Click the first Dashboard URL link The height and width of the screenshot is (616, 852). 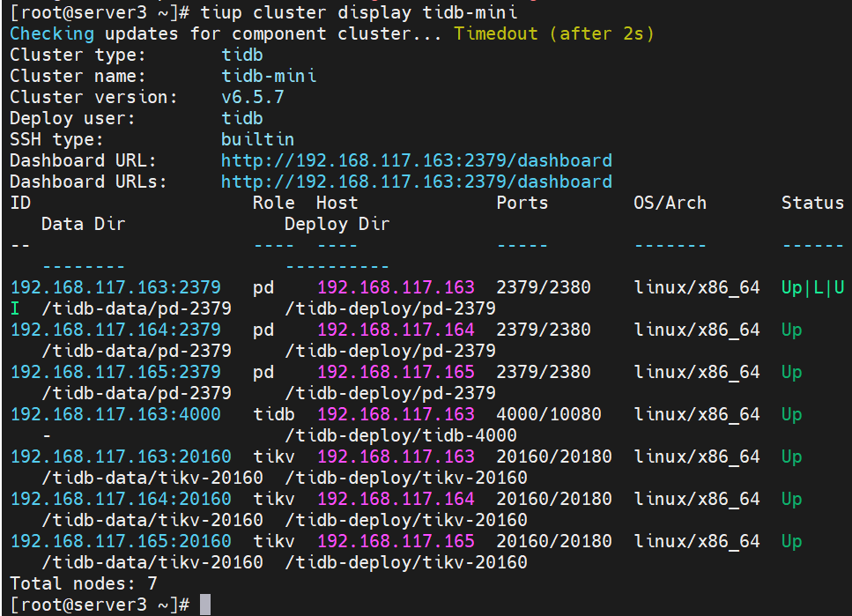tap(416, 160)
